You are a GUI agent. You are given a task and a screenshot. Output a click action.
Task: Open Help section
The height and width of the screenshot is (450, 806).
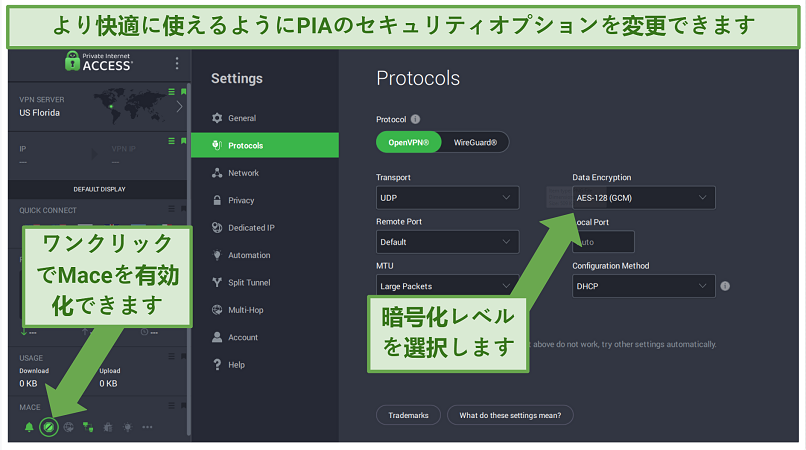pos(265,365)
